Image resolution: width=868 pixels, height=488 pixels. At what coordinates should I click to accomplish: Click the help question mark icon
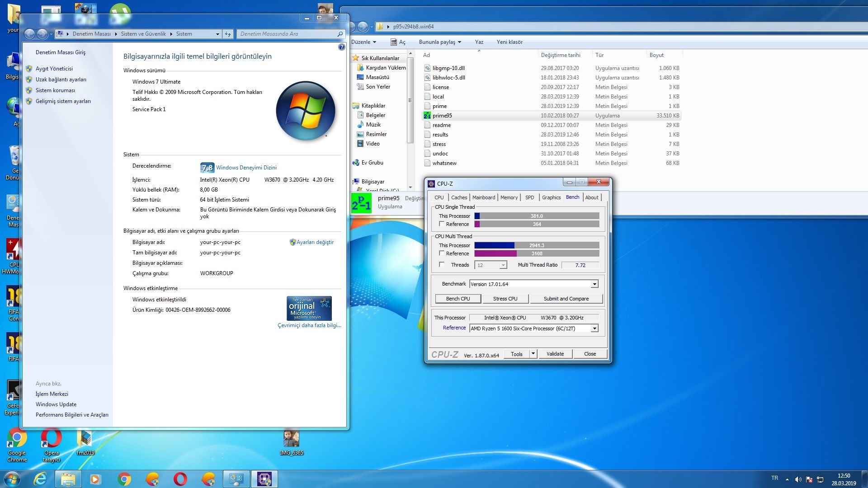click(342, 47)
